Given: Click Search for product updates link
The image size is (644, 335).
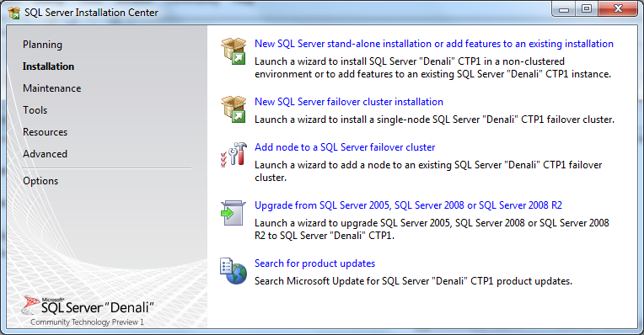Looking at the screenshot, I should 315,263.
